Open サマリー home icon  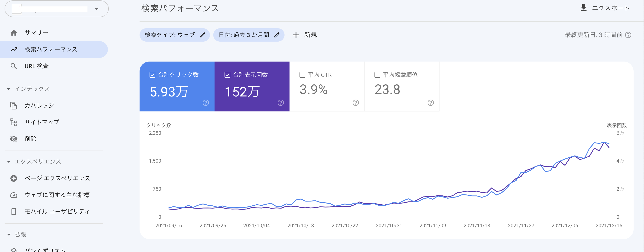click(14, 33)
